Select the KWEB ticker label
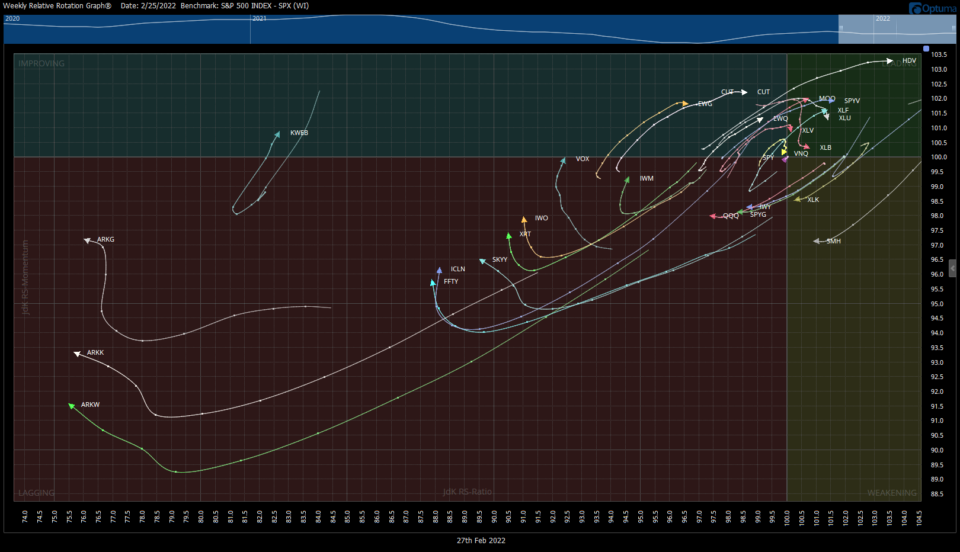This screenshot has width=960, height=552. [299, 133]
